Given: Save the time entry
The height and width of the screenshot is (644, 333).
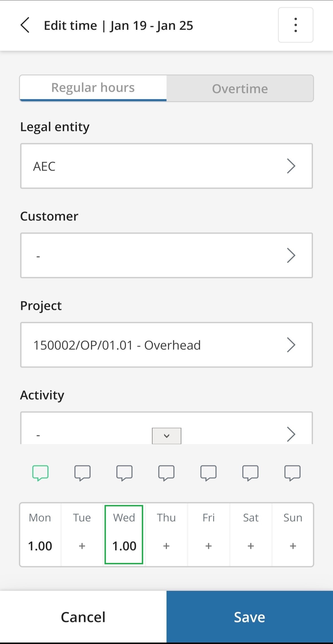Looking at the screenshot, I should pos(250,617).
